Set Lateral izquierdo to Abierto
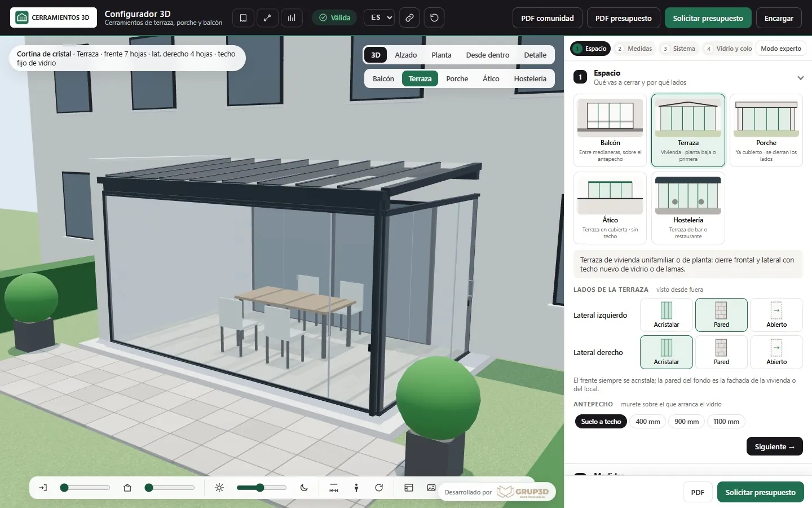Viewport: 812px width, 508px height. 776,315
